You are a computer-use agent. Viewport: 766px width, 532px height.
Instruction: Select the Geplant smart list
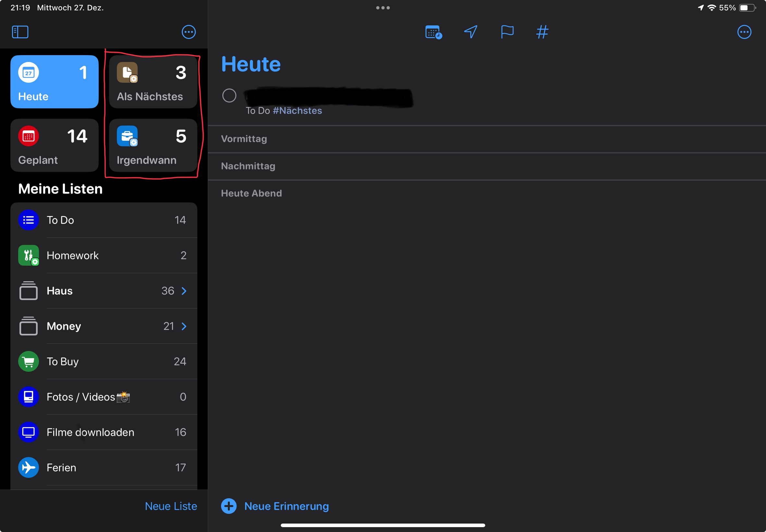[54, 145]
